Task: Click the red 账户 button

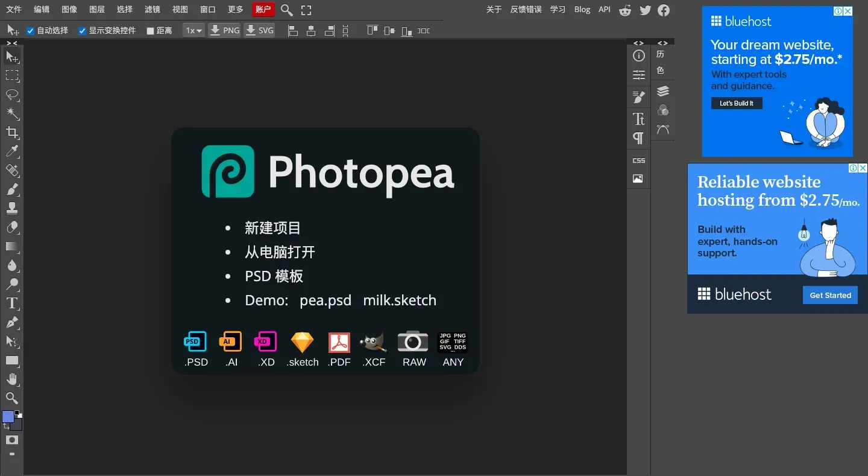Action: pos(263,10)
